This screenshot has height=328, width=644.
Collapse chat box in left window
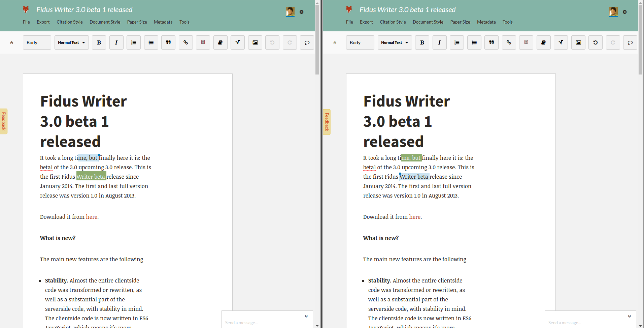point(306,316)
